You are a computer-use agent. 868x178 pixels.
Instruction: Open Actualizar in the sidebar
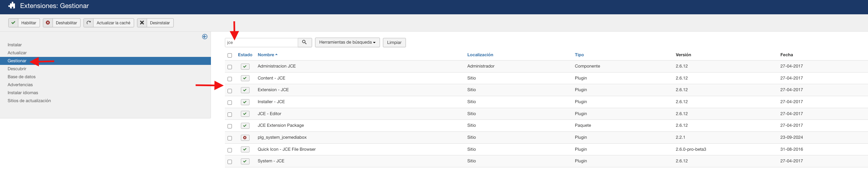pos(17,53)
